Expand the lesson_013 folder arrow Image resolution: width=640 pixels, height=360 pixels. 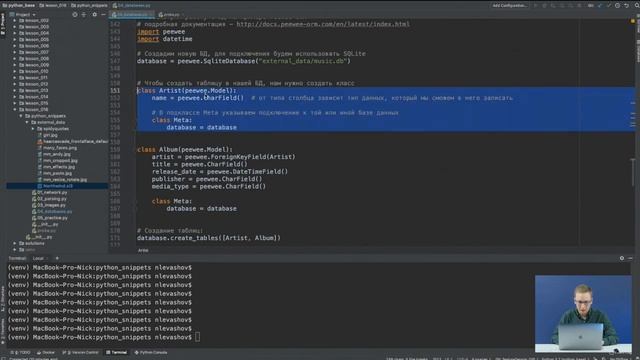(15, 90)
